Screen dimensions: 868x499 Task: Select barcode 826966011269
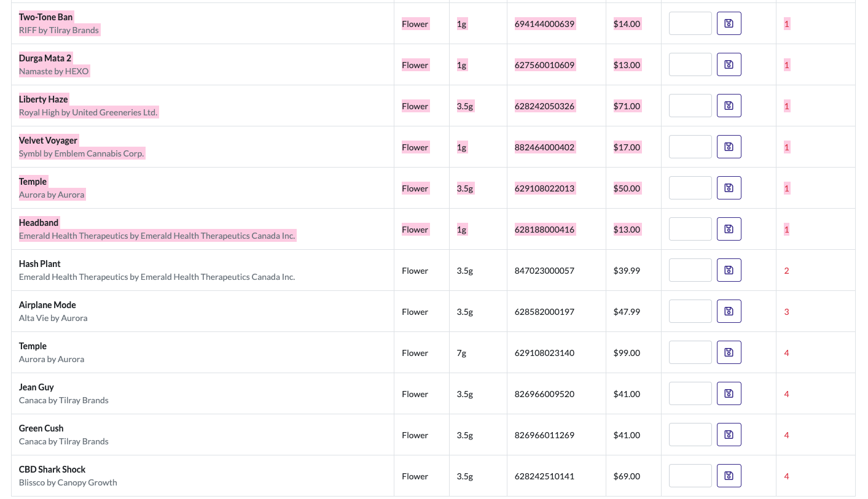click(x=545, y=435)
